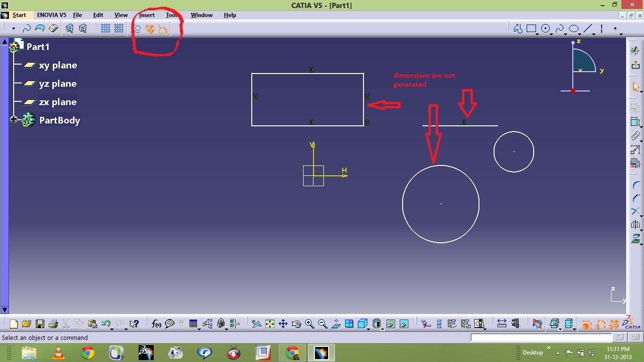
Task: Open the ENOVIA V5 menu
Action: click(x=51, y=15)
